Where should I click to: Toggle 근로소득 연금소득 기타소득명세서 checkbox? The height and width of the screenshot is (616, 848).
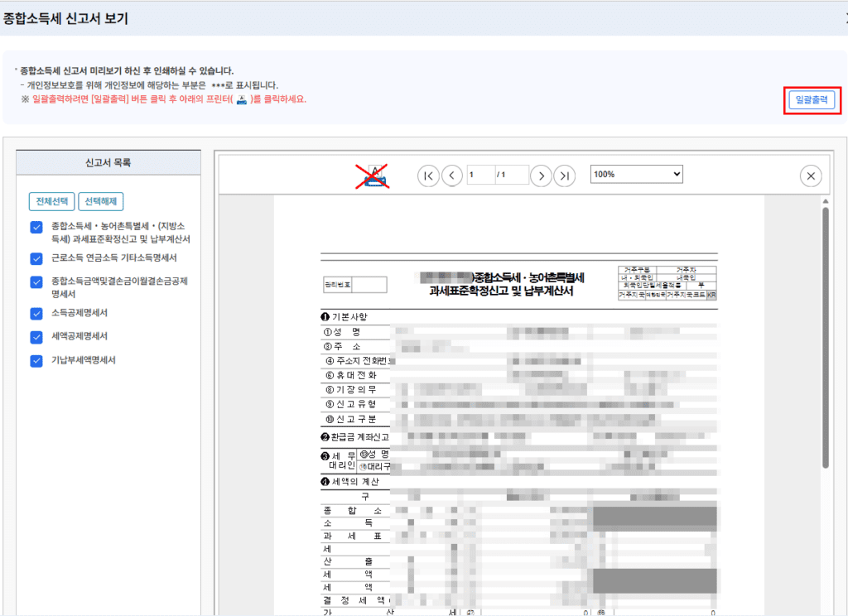tap(36, 258)
